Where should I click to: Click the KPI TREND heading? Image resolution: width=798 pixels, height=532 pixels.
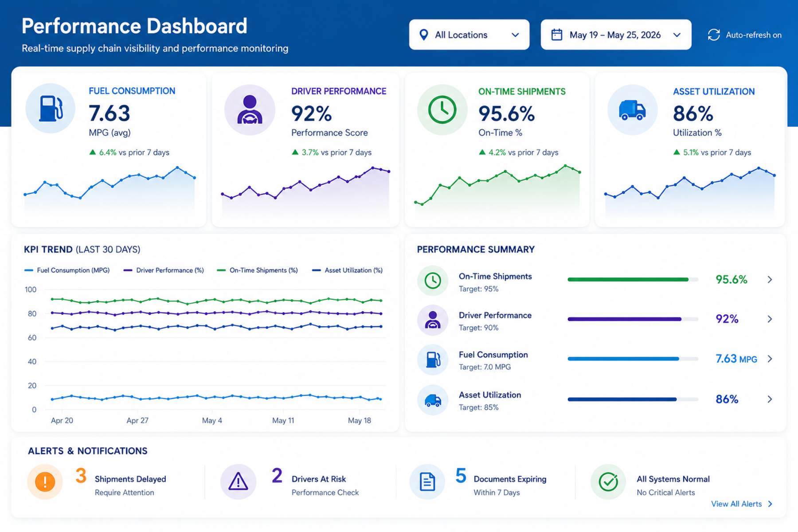82,250
